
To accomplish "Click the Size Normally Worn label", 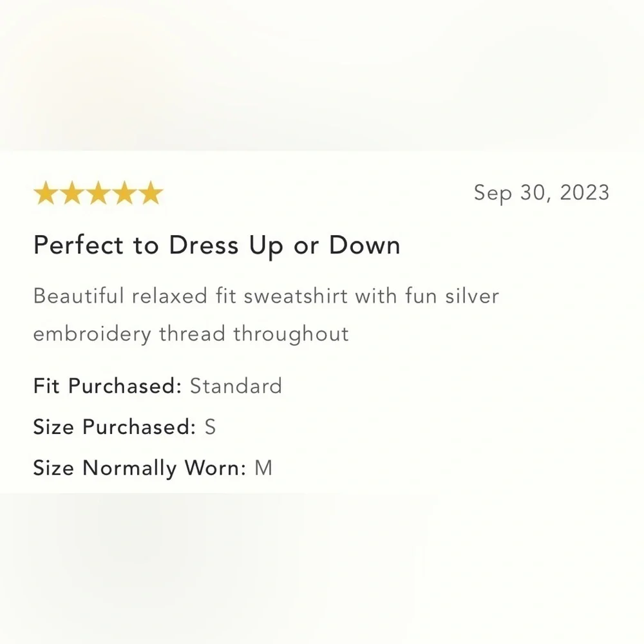I will coord(140,468).
